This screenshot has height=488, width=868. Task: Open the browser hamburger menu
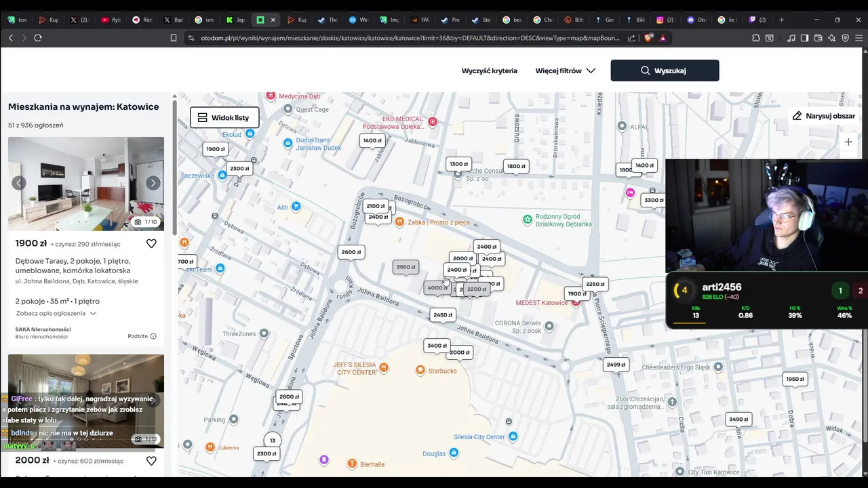859,38
